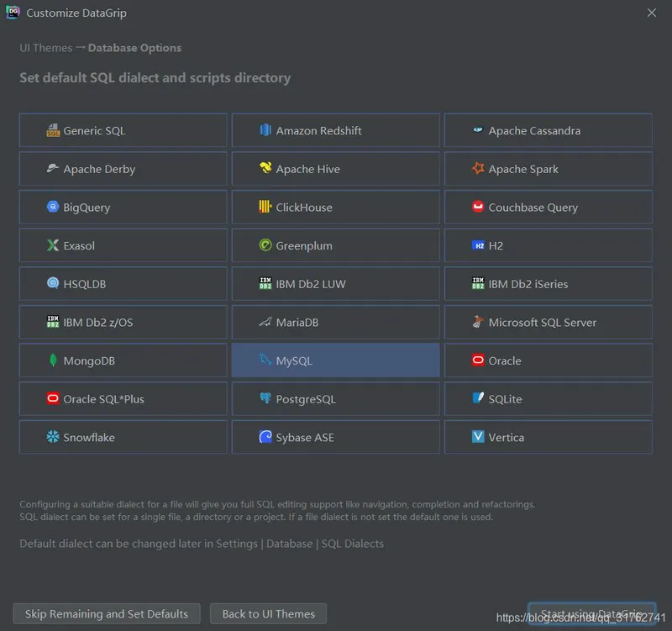Choose Couchbase Query dialect label

pyautogui.click(x=533, y=208)
